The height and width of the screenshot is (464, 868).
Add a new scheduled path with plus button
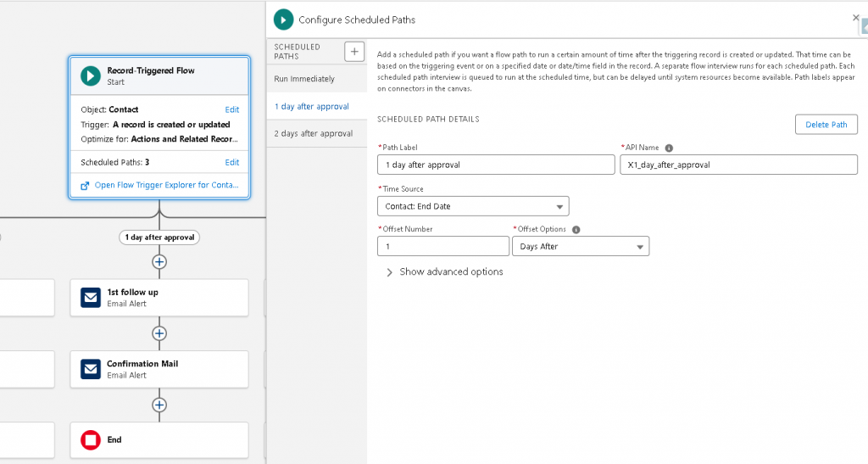coord(355,52)
